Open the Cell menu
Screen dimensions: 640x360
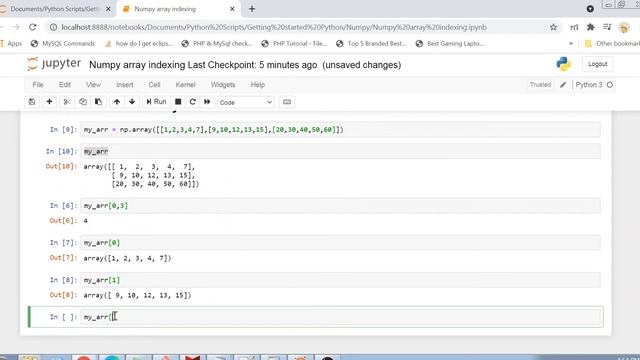(154, 84)
